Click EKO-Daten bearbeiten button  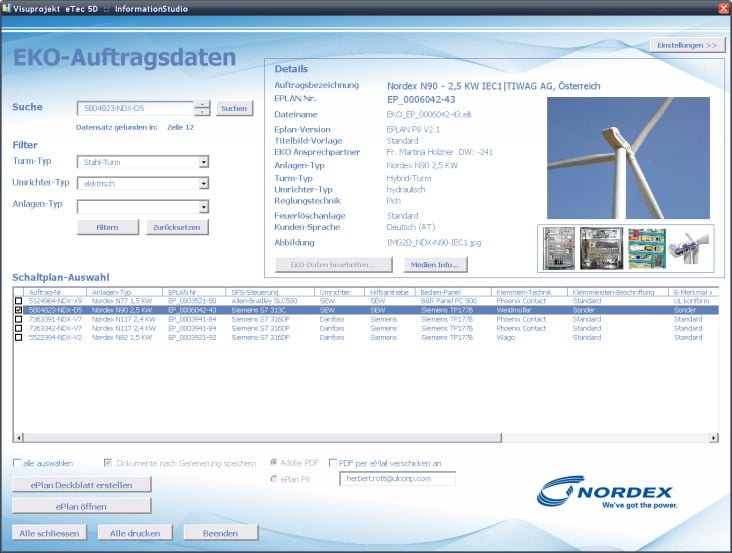click(x=333, y=265)
